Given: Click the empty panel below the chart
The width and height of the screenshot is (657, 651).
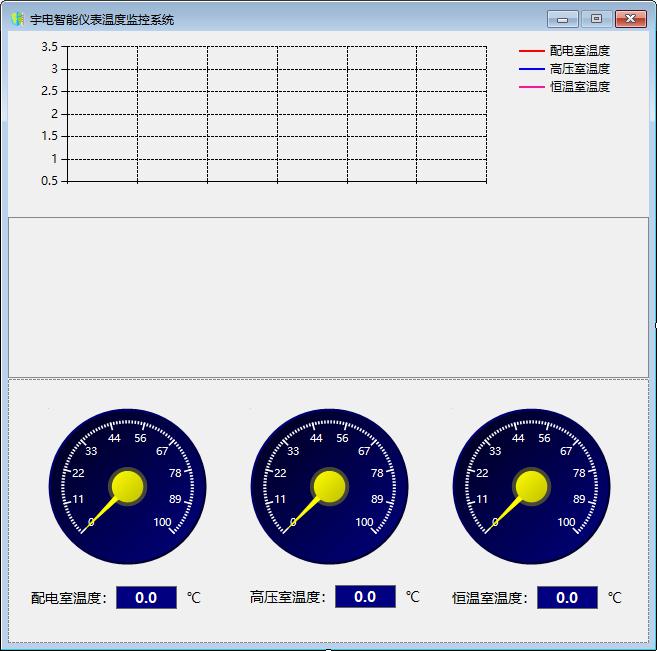Looking at the screenshot, I should coord(328,297).
